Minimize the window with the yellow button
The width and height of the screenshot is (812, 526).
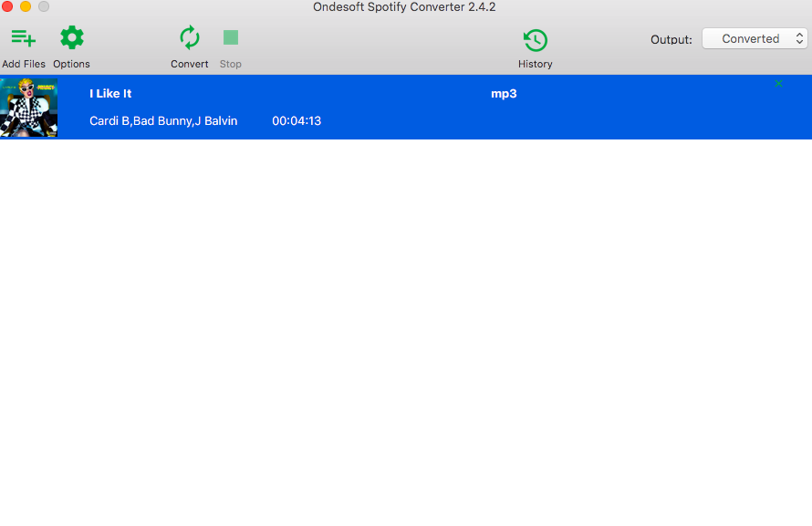point(26,6)
